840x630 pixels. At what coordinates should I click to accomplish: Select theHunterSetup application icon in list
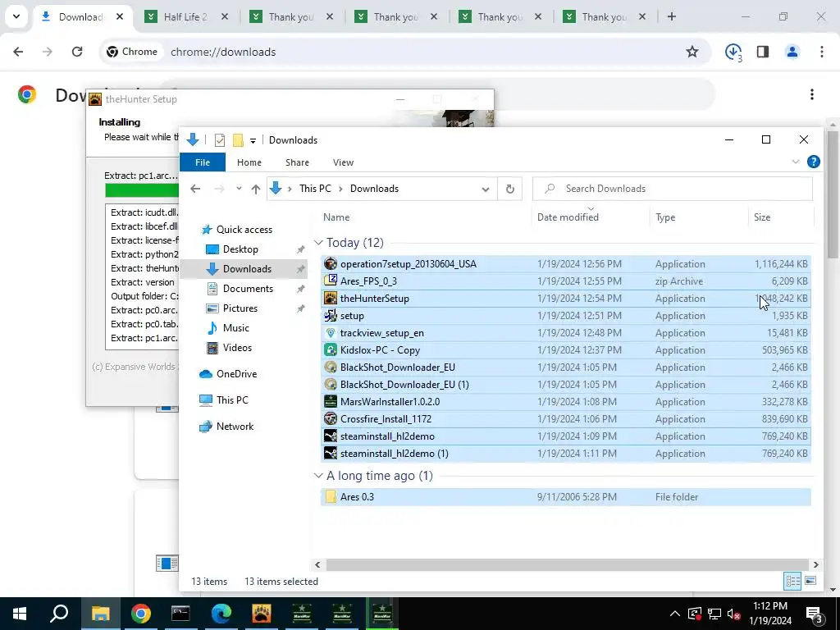[331, 299]
